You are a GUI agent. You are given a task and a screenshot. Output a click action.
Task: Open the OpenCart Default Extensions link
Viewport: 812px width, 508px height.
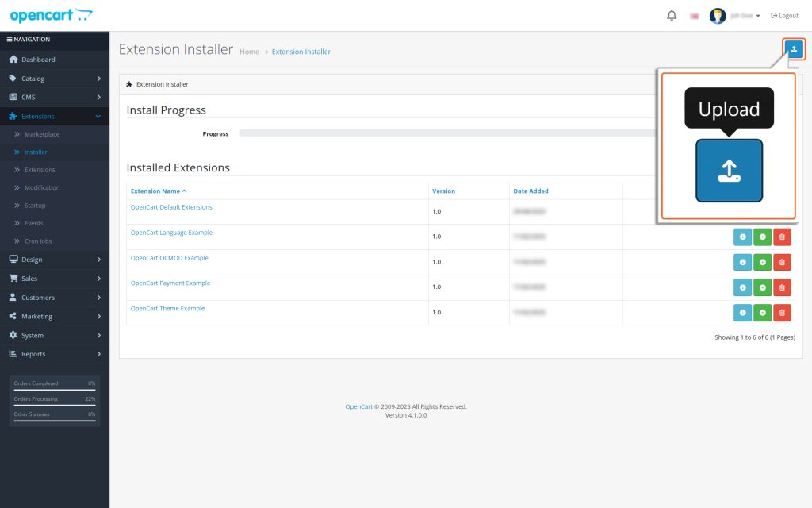pos(171,206)
